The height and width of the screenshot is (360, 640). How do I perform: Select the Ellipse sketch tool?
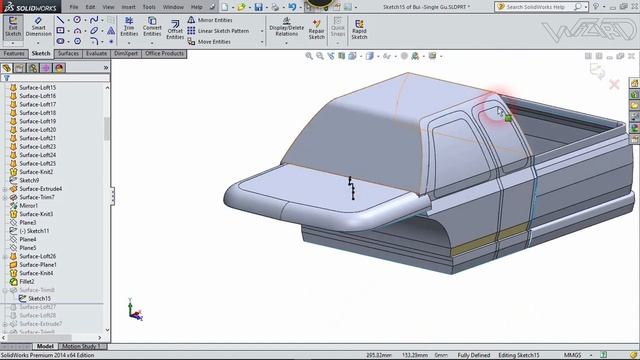[94, 31]
